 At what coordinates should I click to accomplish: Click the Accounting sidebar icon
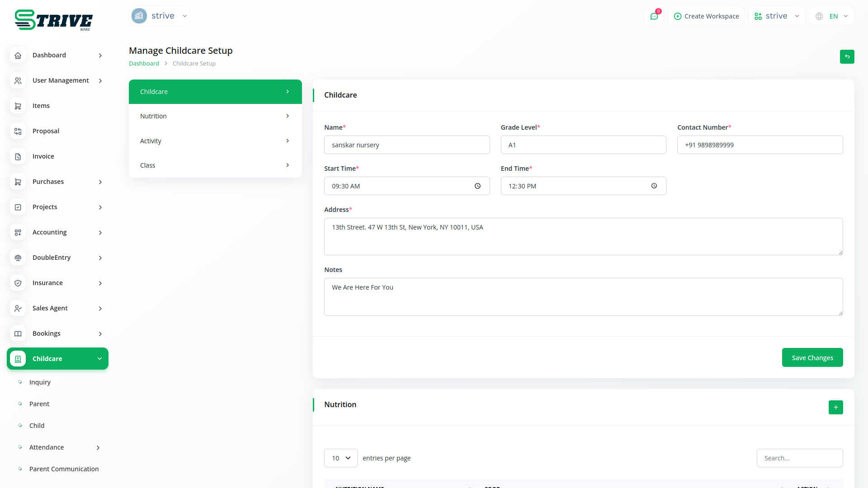pos(18,232)
